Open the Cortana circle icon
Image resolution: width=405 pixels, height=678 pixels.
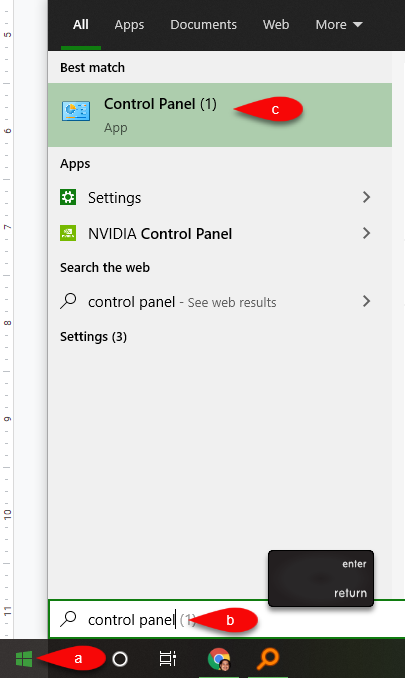tap(120, 659)
